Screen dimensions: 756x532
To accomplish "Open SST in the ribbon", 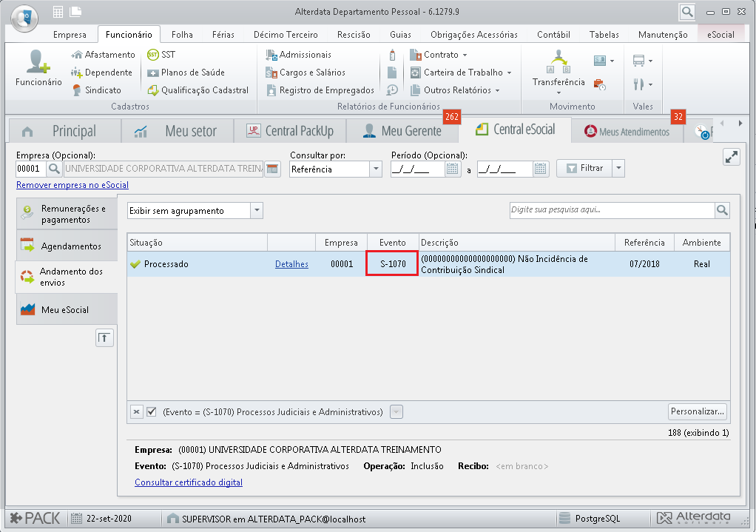I will [x=161, y=55].
